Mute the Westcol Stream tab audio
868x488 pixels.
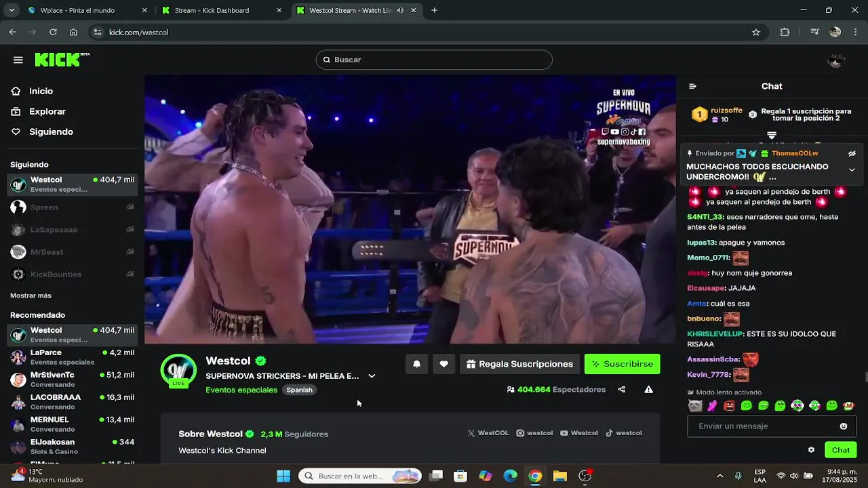click(x=399, y=10)
